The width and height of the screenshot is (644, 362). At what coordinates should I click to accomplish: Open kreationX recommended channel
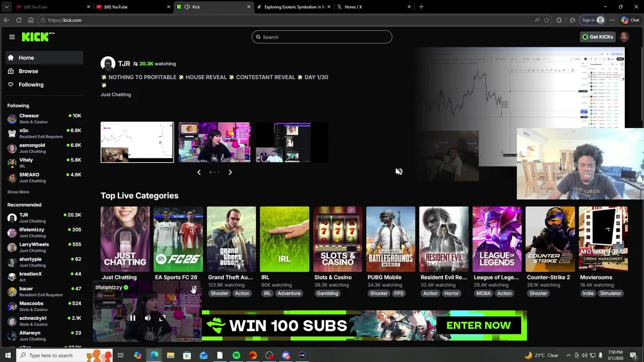(x=44, y=277)
